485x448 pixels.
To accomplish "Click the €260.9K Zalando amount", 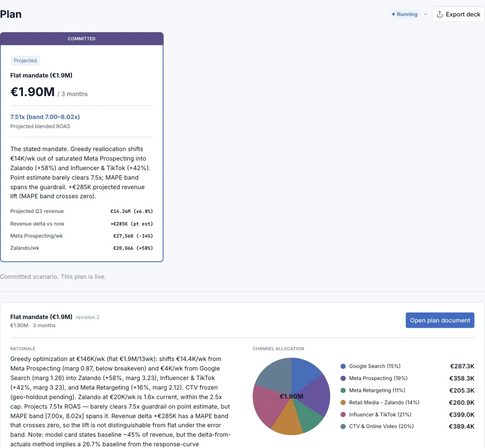I will point(462,403).
